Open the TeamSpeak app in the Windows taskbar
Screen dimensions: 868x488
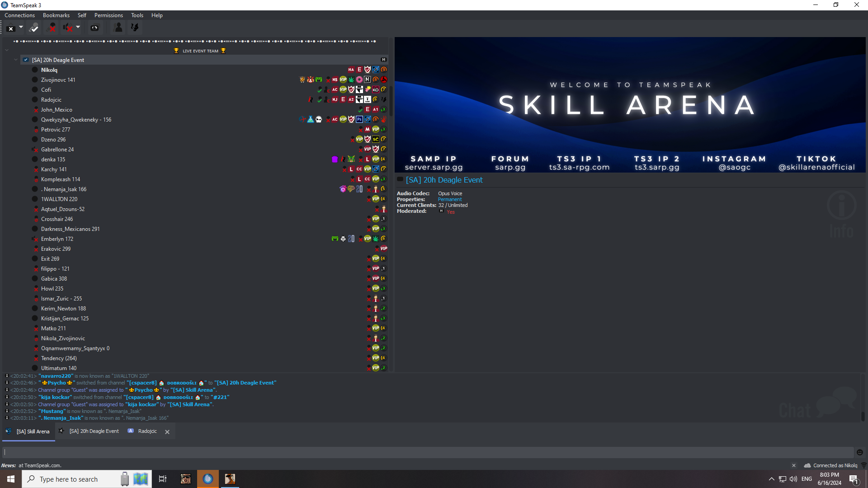(208, 479)
